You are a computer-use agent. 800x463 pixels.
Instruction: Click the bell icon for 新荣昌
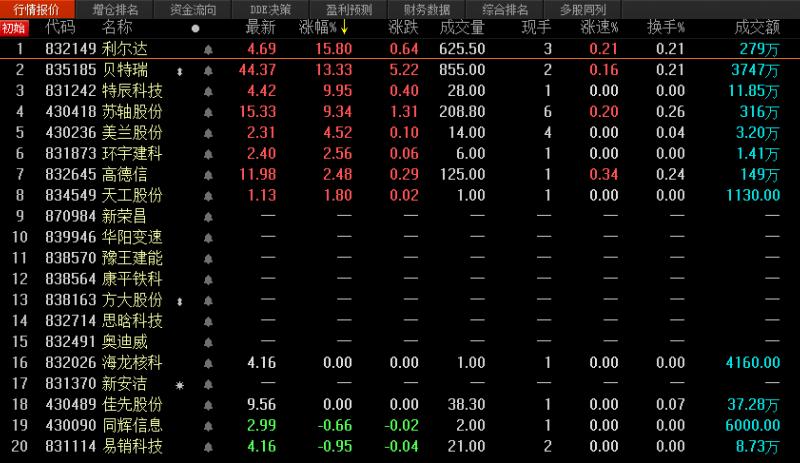208,217
